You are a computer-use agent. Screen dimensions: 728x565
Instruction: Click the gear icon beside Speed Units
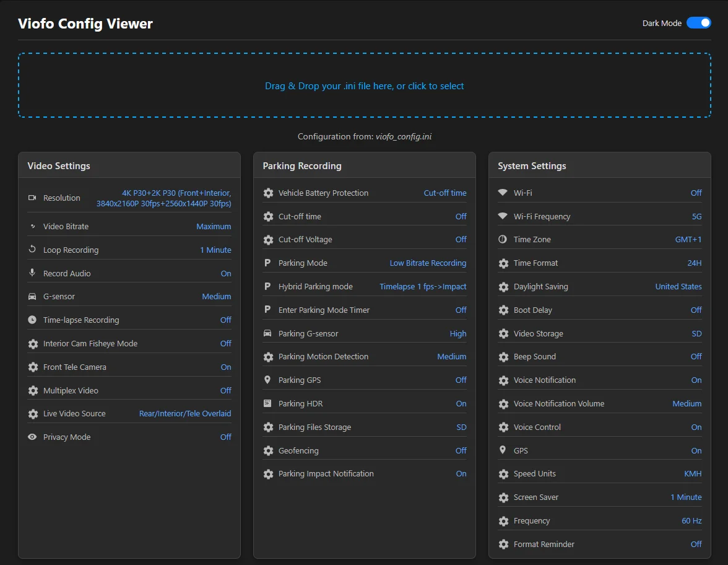[x=504, y=474]
